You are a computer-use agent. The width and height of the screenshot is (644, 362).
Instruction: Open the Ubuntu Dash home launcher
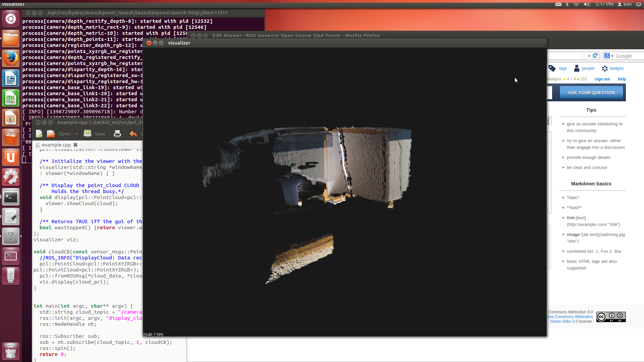[11, 19]
